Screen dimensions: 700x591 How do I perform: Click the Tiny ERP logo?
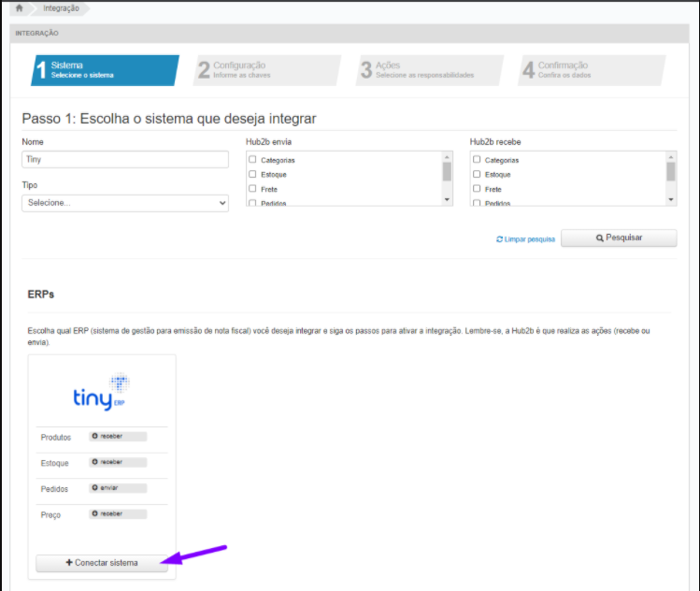coord(102,392)
